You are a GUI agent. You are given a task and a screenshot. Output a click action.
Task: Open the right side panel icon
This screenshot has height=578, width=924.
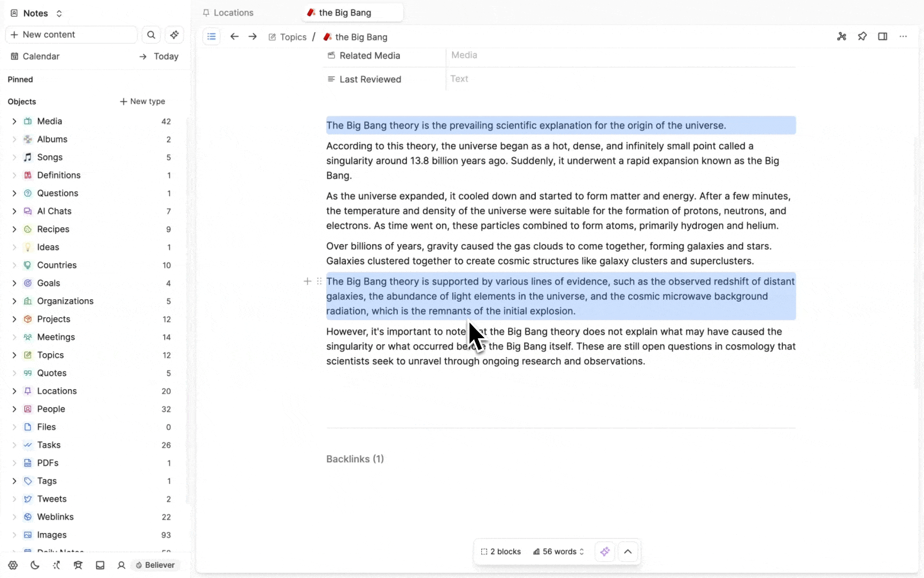(883, 36)
